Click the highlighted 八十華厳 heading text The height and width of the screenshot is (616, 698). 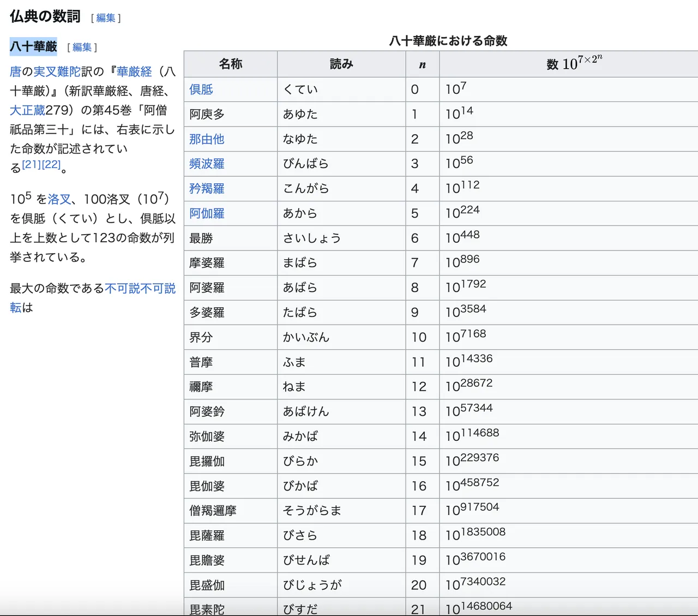33,47
